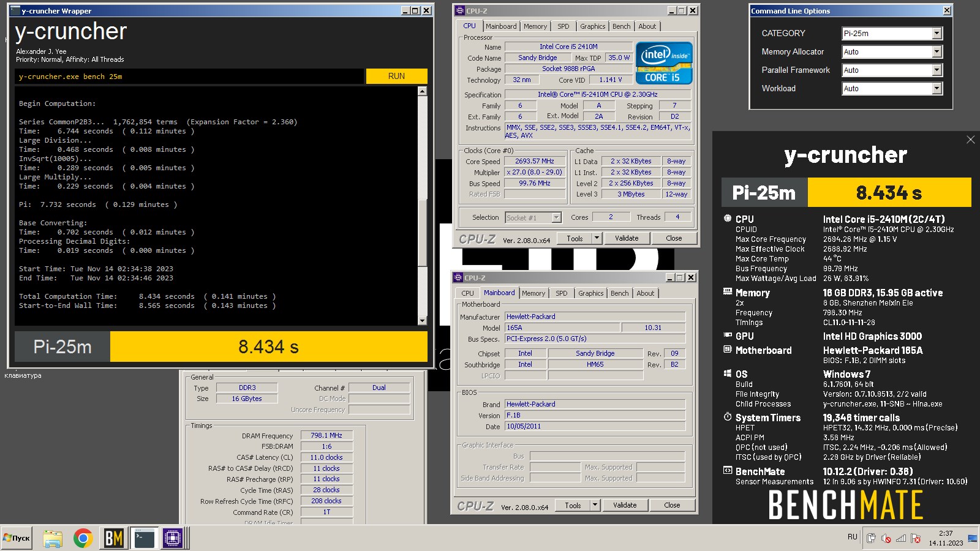Open Memory tab in lower CPU-Z
Screen dimensions: 980x551
[x=533, y=293]
